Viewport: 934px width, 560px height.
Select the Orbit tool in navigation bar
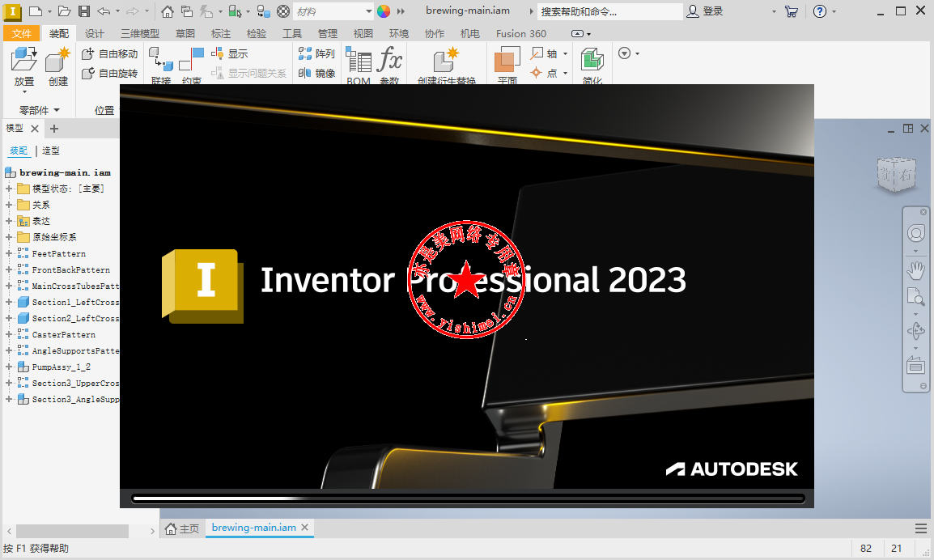coord(915,331)
